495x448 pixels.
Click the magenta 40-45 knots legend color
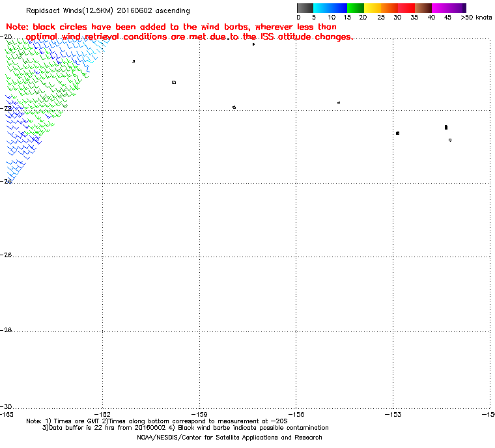point(440,8)
